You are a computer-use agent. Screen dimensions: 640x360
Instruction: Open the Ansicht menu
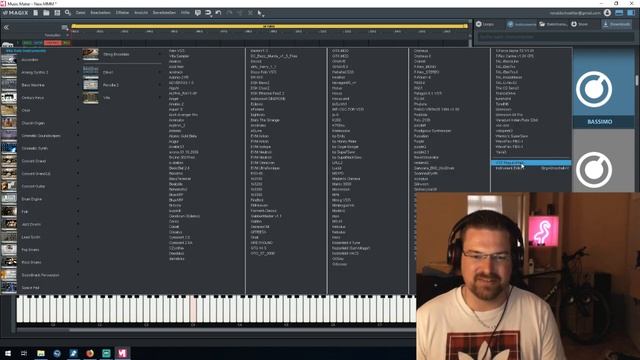(141, 13)
